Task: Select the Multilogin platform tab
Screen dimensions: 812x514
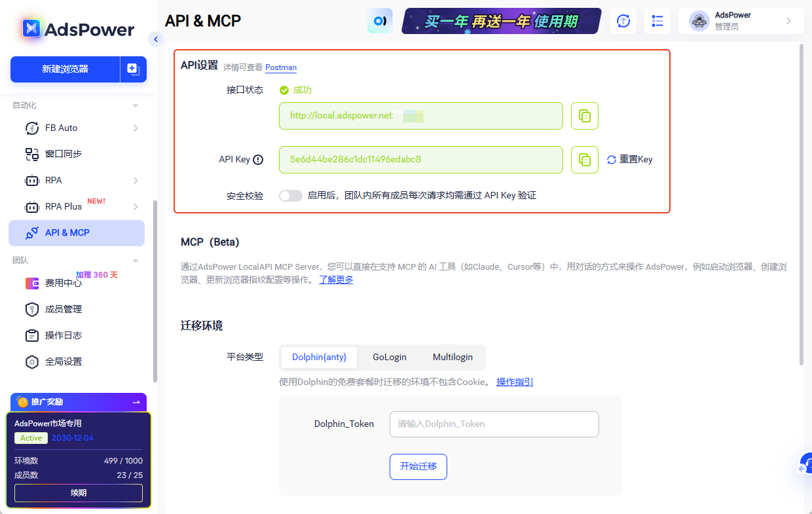Action: [x=452, y=357]
